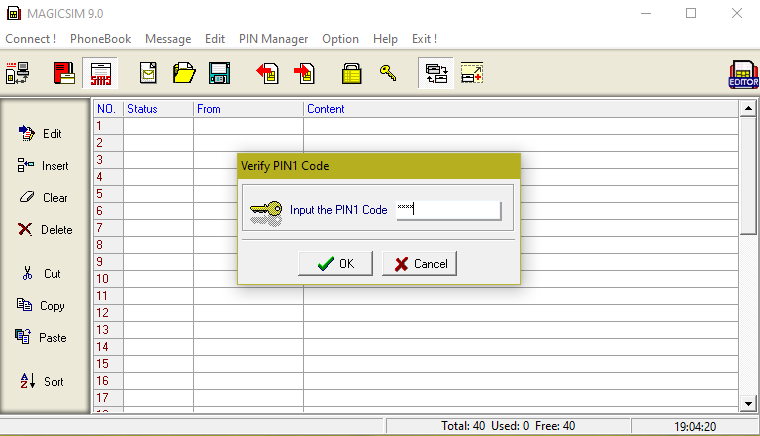Click the Status column header
This screenshot has width=760, height=436.
point(158,109)
